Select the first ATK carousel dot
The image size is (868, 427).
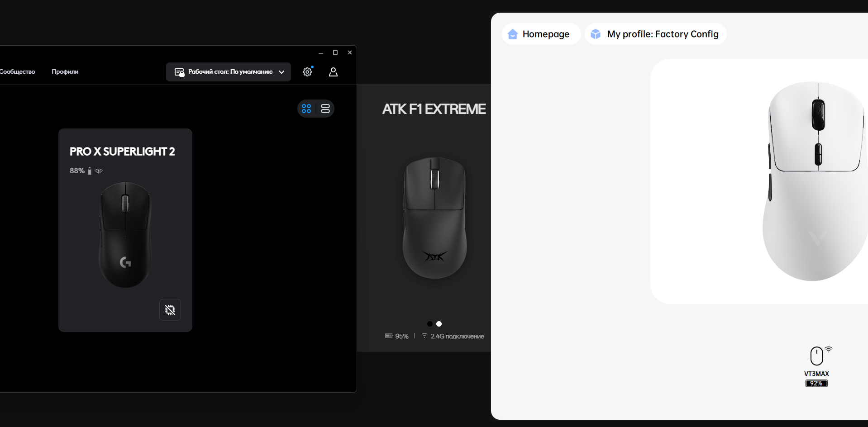click(x=430, y=324)
